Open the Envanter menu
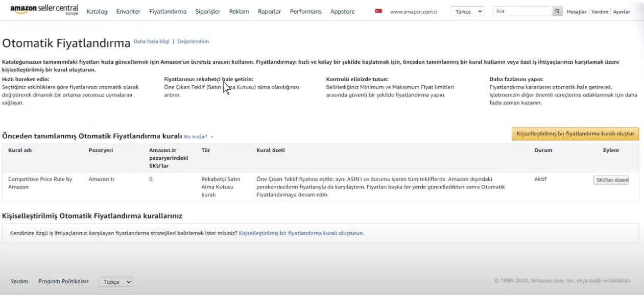Viewport: 644px width, 295px height. pos(128,11)
